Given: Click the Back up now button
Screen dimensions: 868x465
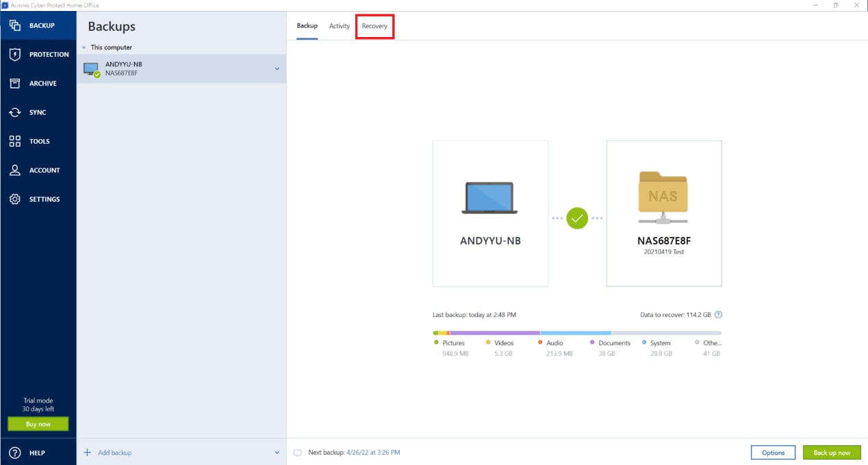Looking at the screenshot, I should point(832,453).
